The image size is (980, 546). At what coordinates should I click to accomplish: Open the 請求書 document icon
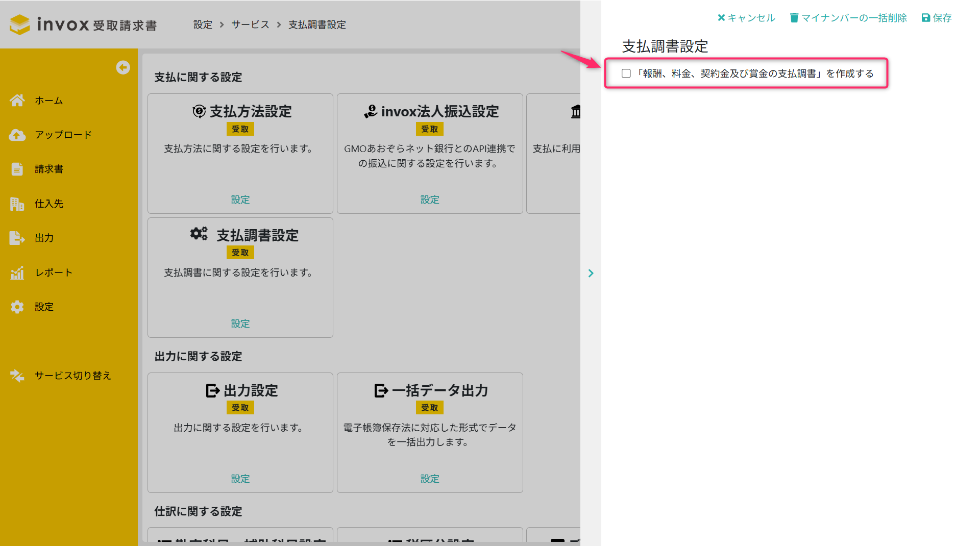[17, 169]
